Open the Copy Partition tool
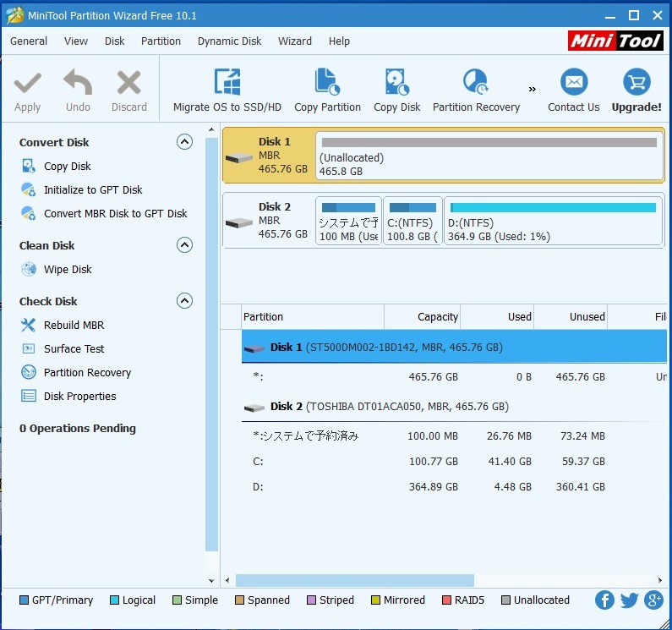Viewport: 672px width, 630px height. coord(327,90)
